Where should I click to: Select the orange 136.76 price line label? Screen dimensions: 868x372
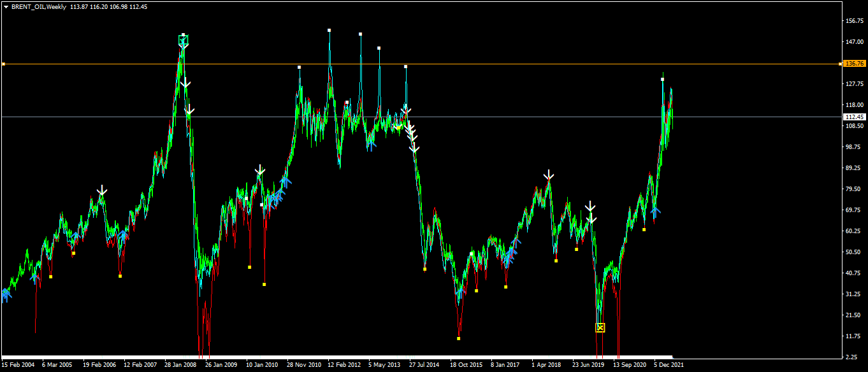pos(854,64)
